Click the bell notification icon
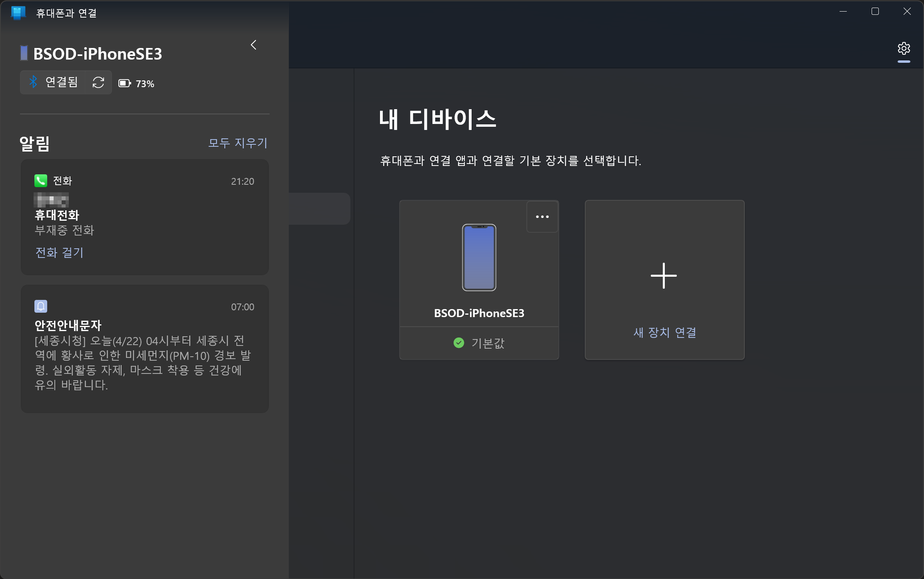This screenshot has height=579, width=924. [41, 306]
